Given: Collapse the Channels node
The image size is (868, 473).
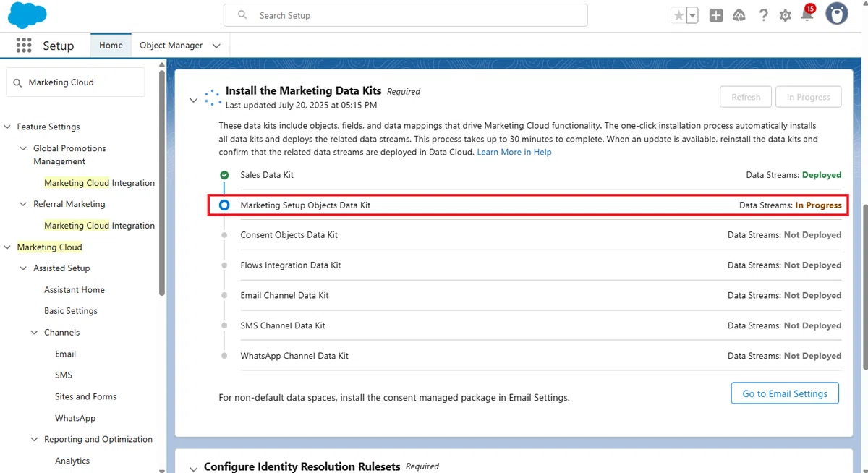Looking at the screenshot, I should pos(35,333).
